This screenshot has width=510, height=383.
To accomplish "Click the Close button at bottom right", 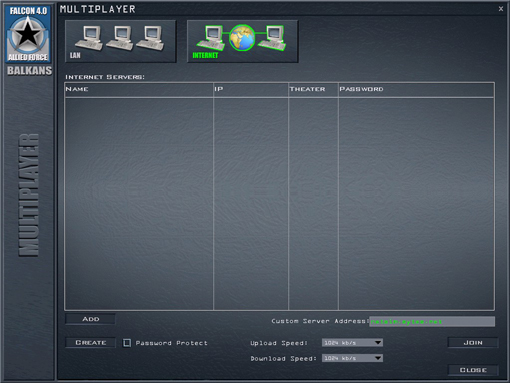I will click(473, 370).
